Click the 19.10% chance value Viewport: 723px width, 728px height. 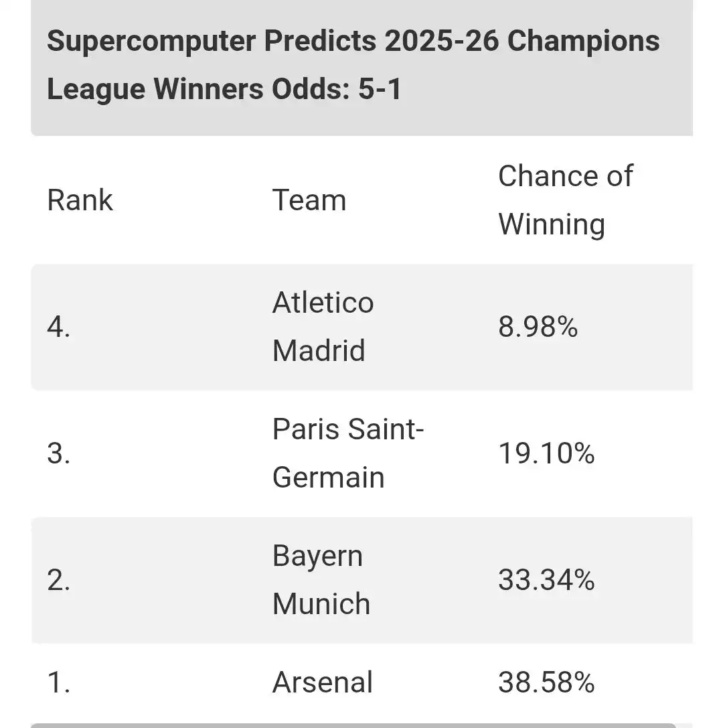pyautogui.click(x=546, y=453)
